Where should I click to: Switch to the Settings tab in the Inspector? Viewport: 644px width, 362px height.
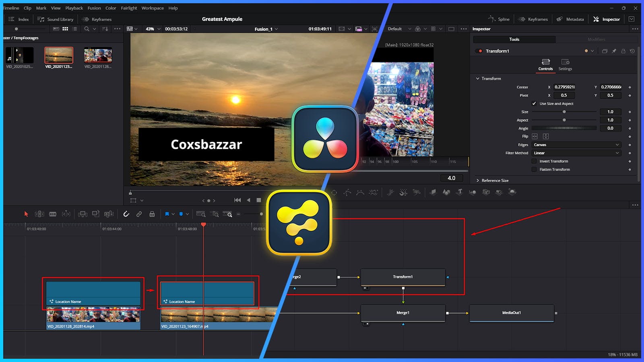coord(566,66)
